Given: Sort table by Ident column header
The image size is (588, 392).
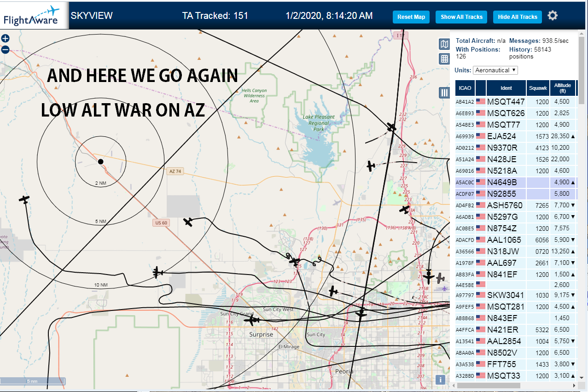Looking at the screenshot, I should point(506,88).
